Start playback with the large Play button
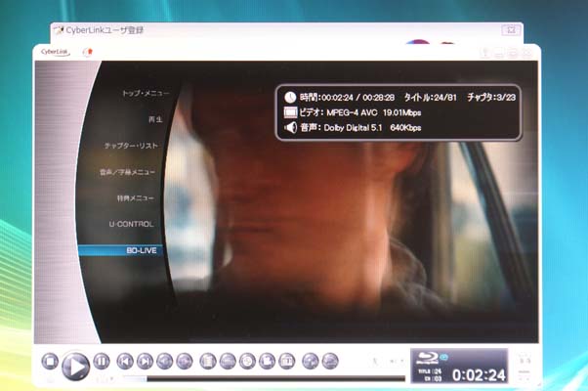Image resolution: width=588 pixels, height=391 pixels. pyautogui.click(x=76, y=367)
